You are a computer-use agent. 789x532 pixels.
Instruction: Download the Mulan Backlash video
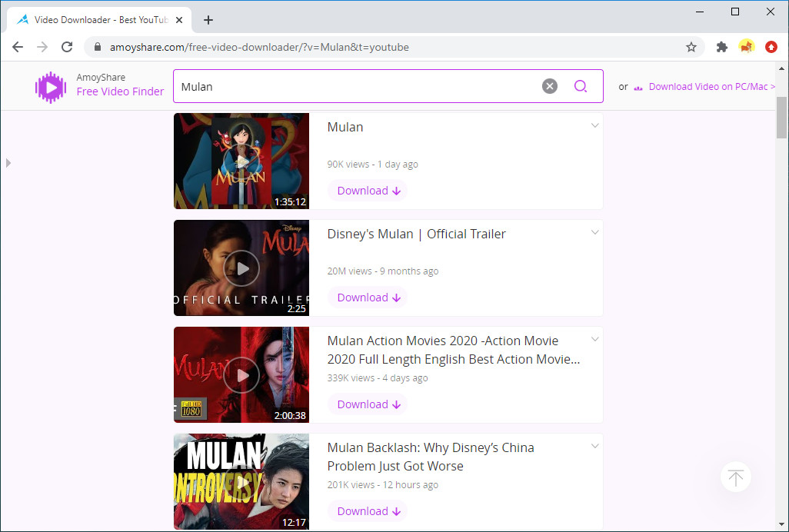[x=368, y=511]
